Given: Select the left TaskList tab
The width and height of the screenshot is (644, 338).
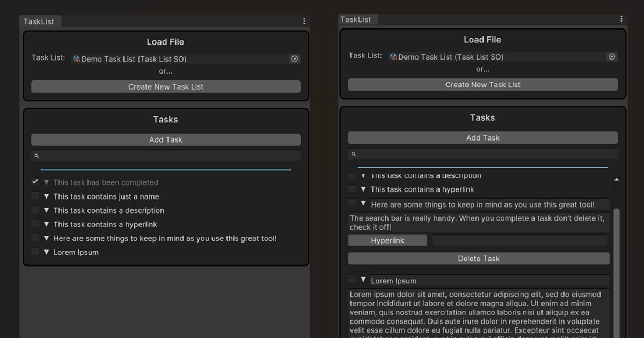Looking at the screenshot, I should [40, 21].
